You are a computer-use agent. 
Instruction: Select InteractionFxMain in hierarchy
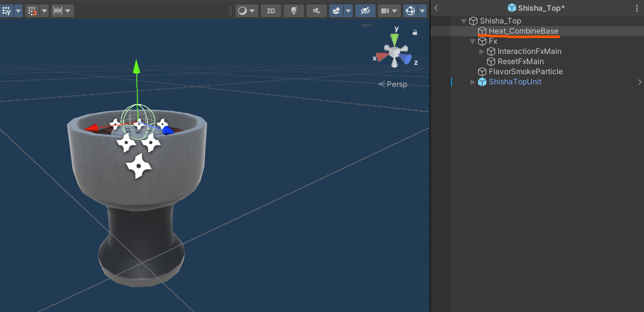(x=529, y=51)
